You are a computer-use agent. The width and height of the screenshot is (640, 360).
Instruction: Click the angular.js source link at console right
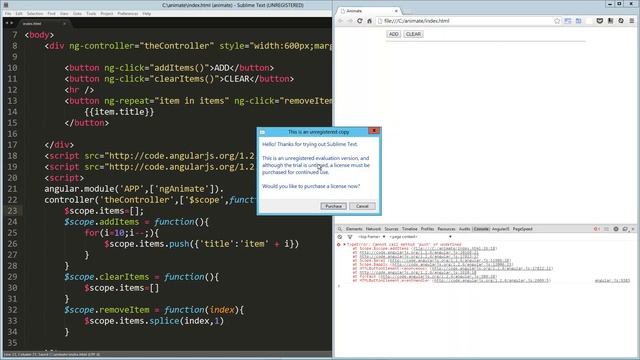point(612,281)
